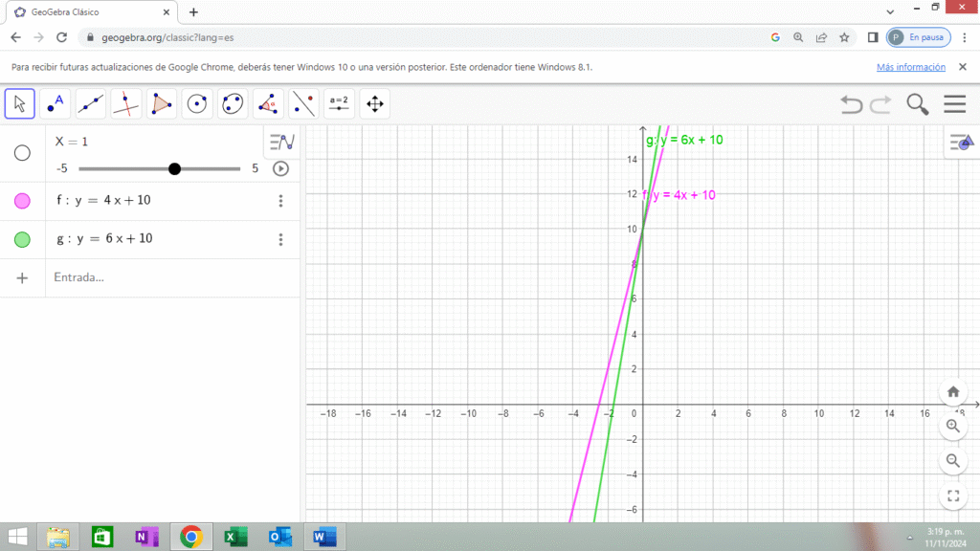Open the Más información link

click(x=910, y=67)
